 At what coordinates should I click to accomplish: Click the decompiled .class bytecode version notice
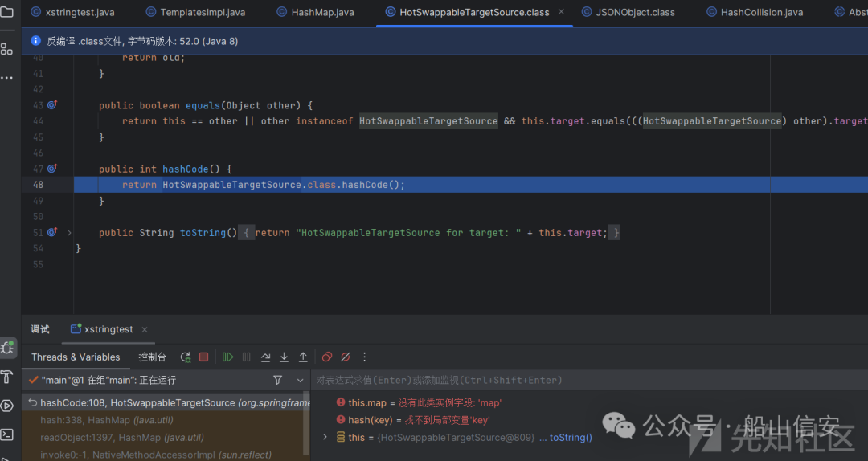click(x=142, y=41)
